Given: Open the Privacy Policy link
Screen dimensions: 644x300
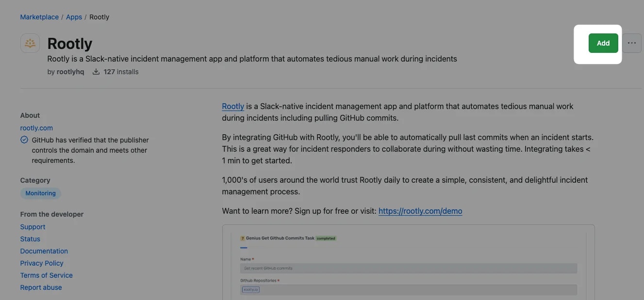Looking at the screenshot, I should coord(42,263).
